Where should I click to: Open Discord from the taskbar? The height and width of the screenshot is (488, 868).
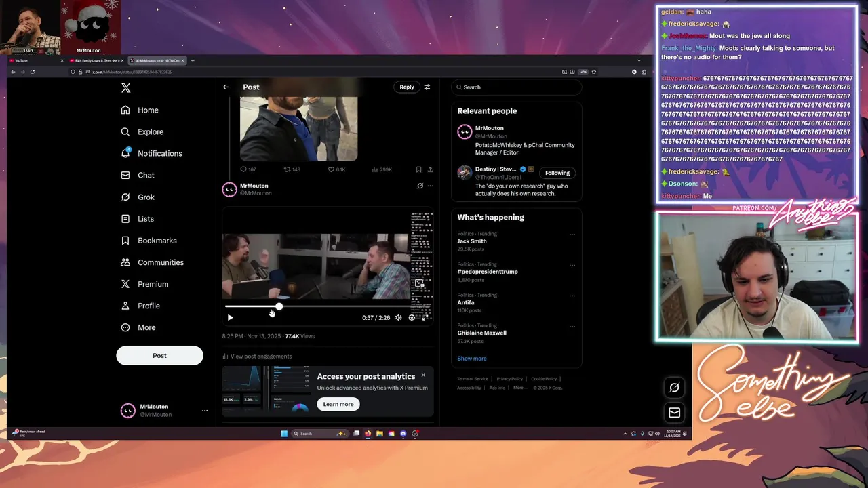click(x=403, y=434)
